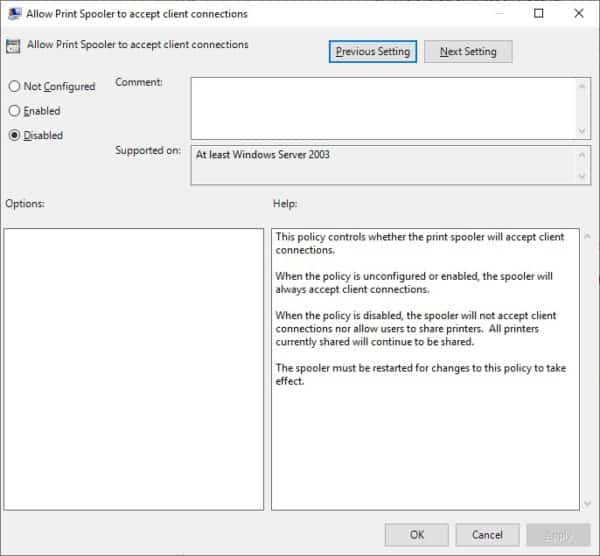Click the Supported on scroll up arrow
This screenshot has height=556, width=600.
pyautogui.click(x=582, y=155)
